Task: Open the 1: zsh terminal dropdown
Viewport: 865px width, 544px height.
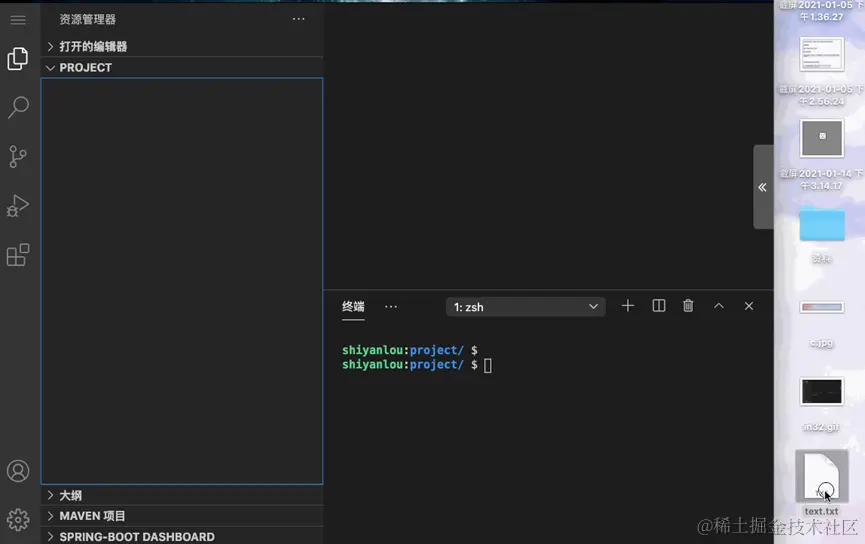Action: pyautogui.click(x=525, y=307)
